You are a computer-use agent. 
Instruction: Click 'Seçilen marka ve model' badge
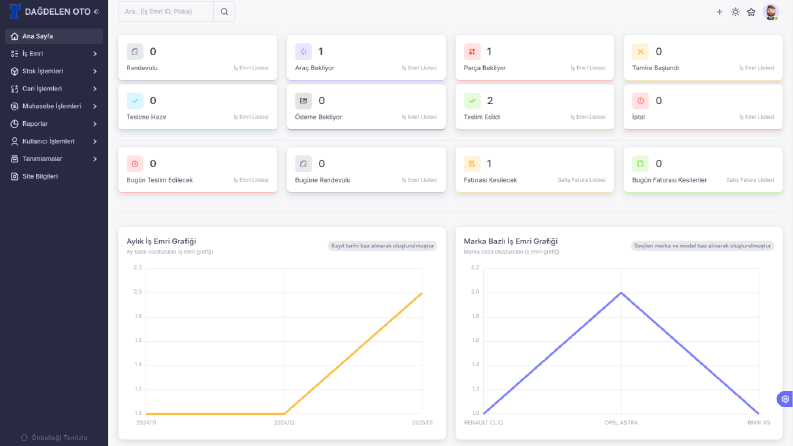[x=702, y=246]
